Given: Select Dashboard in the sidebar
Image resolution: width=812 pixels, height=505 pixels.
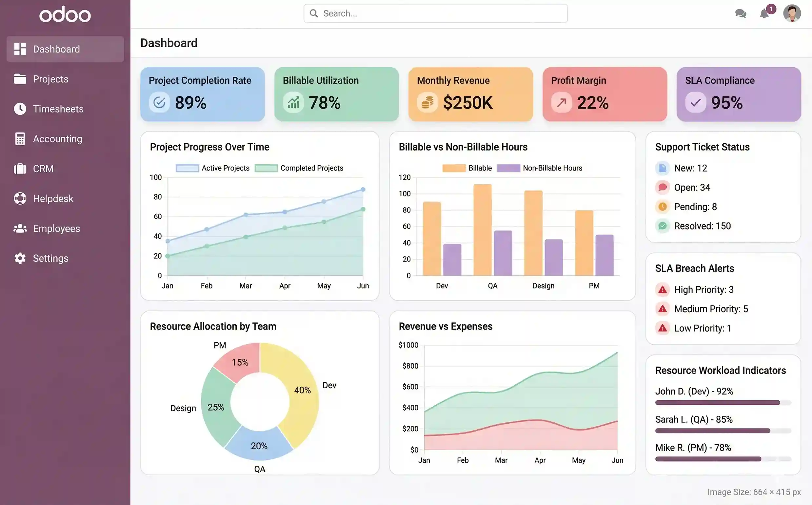Looking at the screenshot, I should pos(56,49).
